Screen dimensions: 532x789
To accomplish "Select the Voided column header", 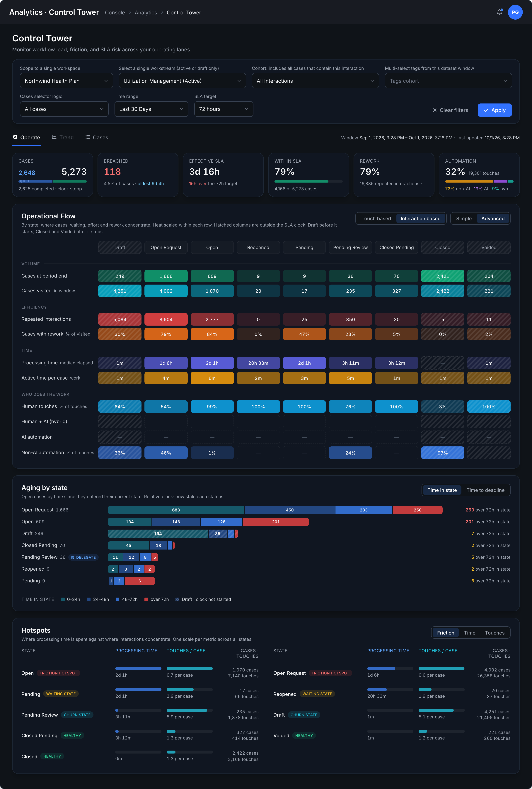I will [x=489, y=247].
